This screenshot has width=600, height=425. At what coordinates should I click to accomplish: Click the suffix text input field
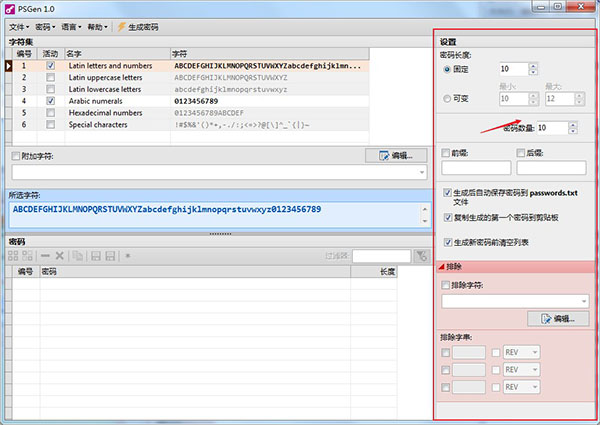click(x=551, y=168)
